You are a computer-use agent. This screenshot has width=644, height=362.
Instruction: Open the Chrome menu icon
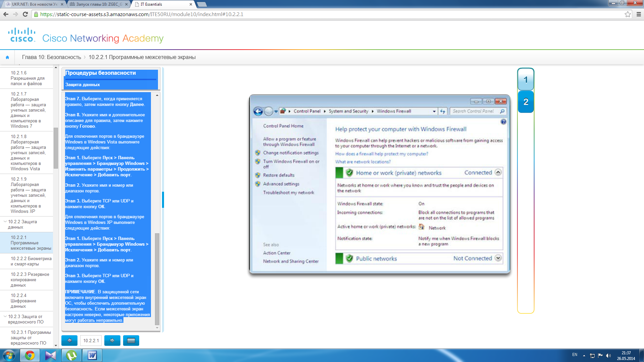coord(639,14)
